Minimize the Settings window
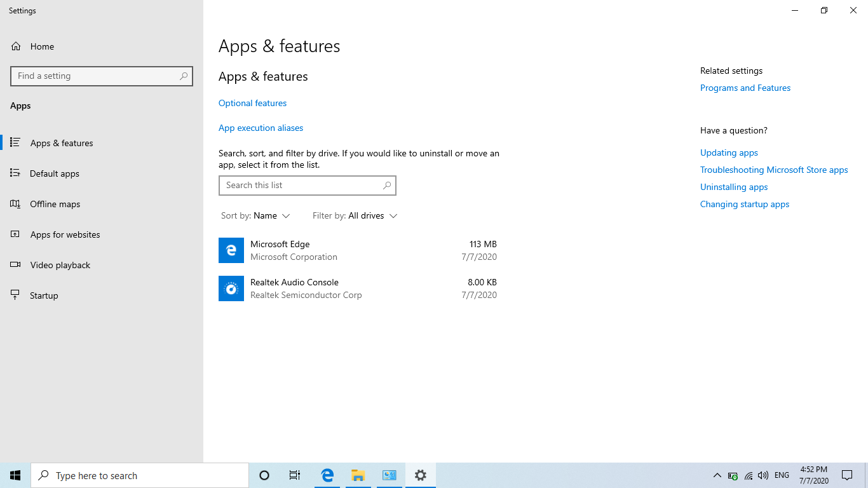 [795, 10]
